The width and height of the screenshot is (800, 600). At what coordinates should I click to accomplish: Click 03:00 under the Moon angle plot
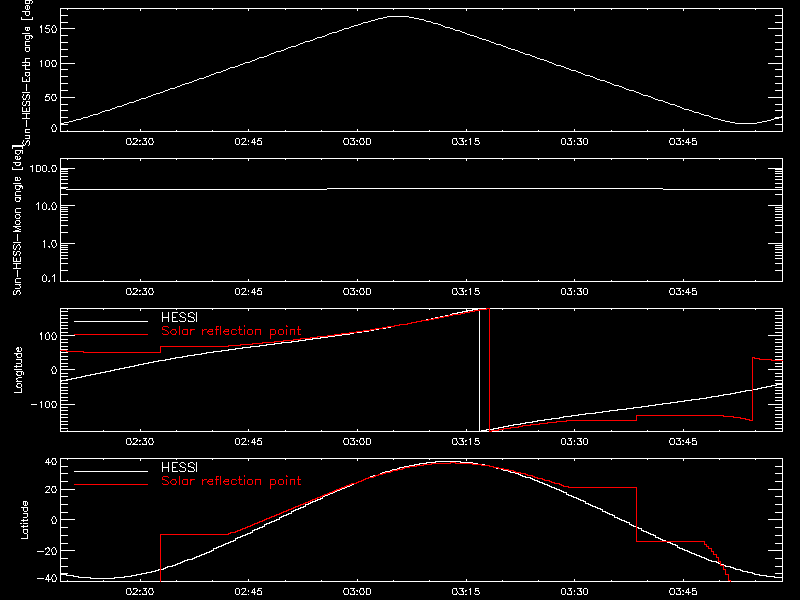tap(357, 291)
